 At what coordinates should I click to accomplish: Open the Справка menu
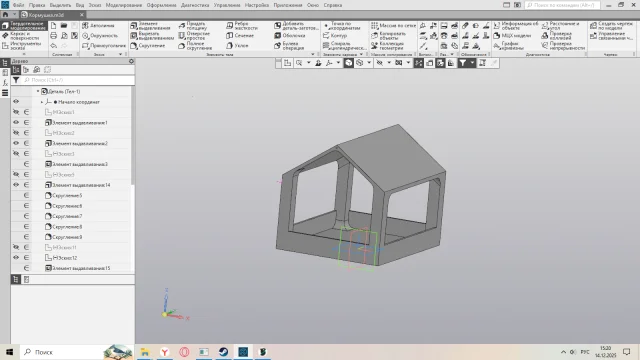coord(333,5)
